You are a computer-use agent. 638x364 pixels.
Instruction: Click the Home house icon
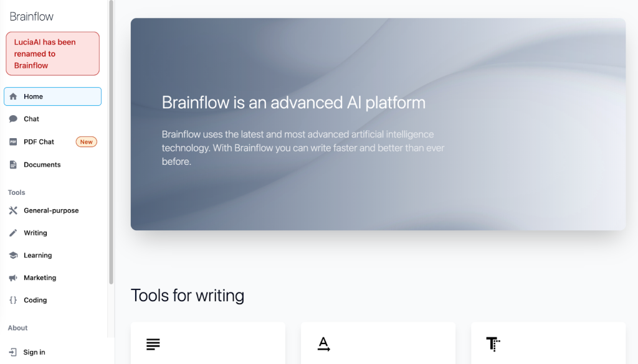click(13, 96)
